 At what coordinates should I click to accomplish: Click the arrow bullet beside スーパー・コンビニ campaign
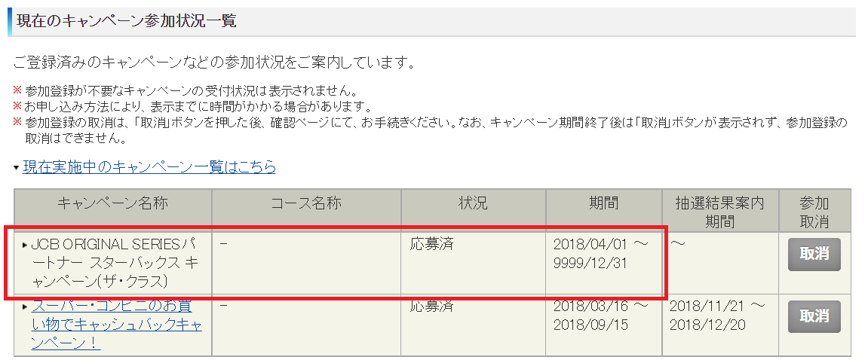pyautogui.click(x=25, y=307)
